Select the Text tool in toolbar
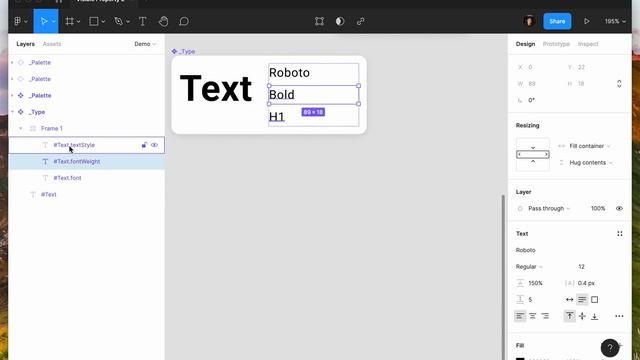 (x=142, y=21)
